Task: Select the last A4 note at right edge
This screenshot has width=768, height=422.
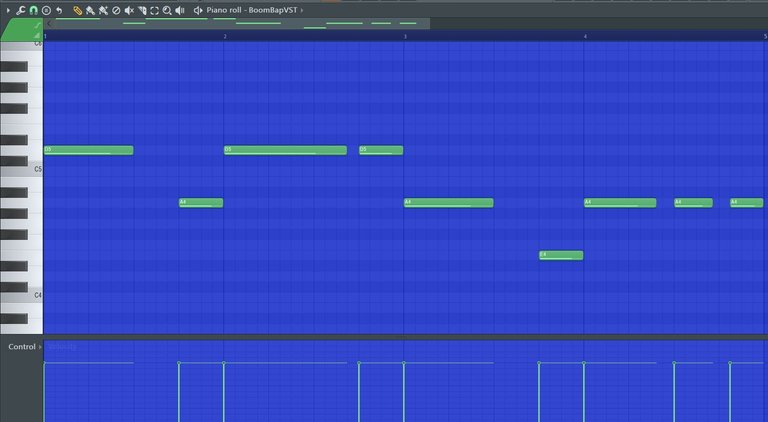Action: coord(746,203)
